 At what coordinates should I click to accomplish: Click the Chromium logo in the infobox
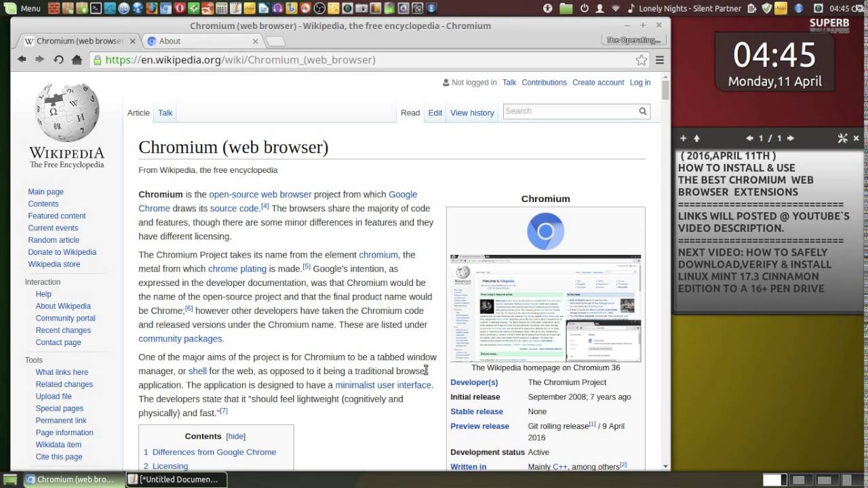[x=545, y=231]
